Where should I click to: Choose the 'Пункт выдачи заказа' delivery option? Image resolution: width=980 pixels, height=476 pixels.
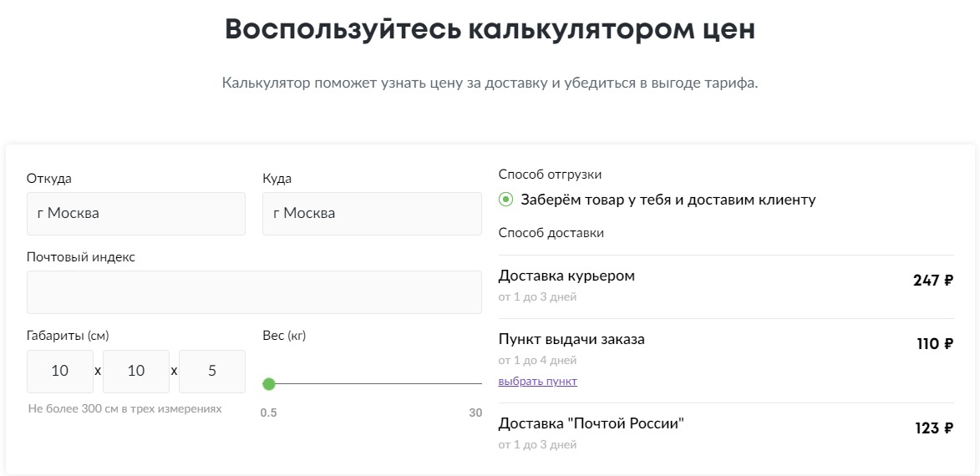tap(726, 361)
